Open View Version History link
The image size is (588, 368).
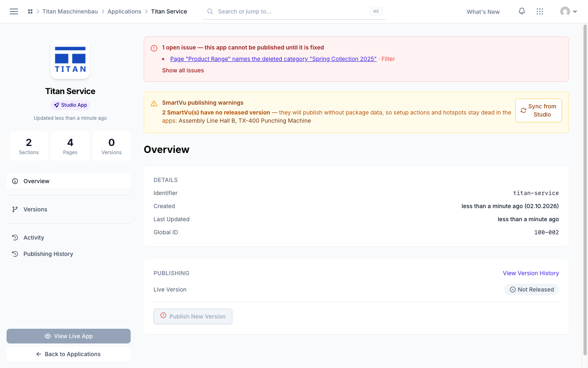point(531,273)
